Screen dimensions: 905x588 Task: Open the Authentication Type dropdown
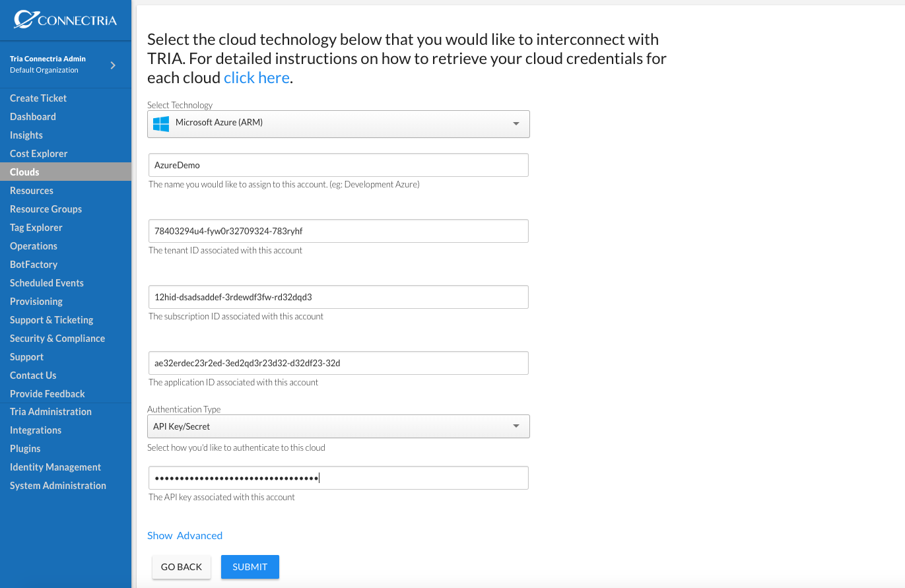pos(338,426)
